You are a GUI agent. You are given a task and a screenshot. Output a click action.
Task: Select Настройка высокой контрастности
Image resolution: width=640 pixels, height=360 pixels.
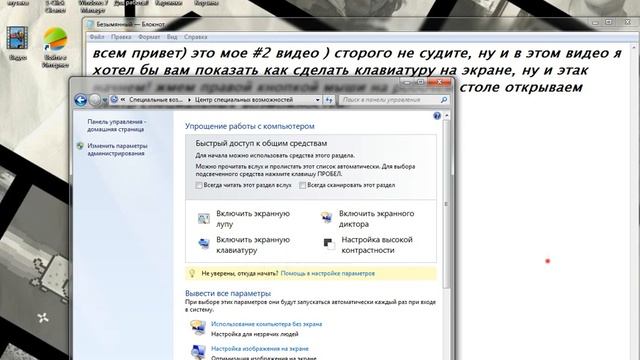click(377, 244)
